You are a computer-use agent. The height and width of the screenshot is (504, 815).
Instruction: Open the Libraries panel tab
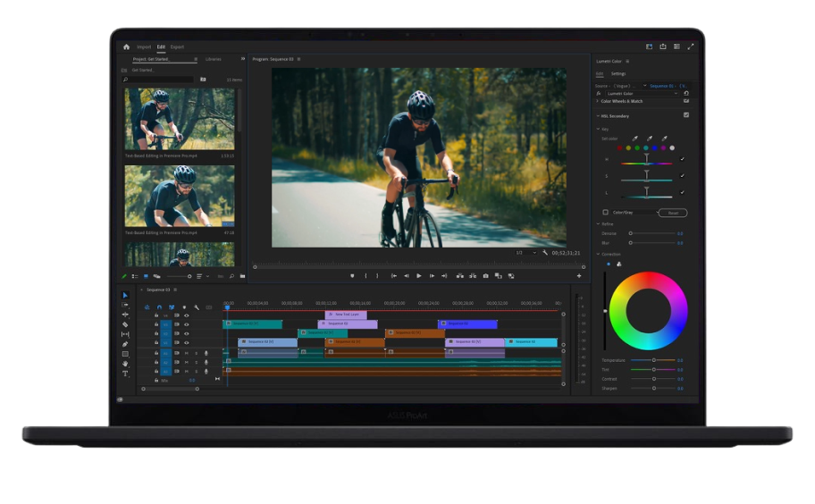[x=213, y=59]
